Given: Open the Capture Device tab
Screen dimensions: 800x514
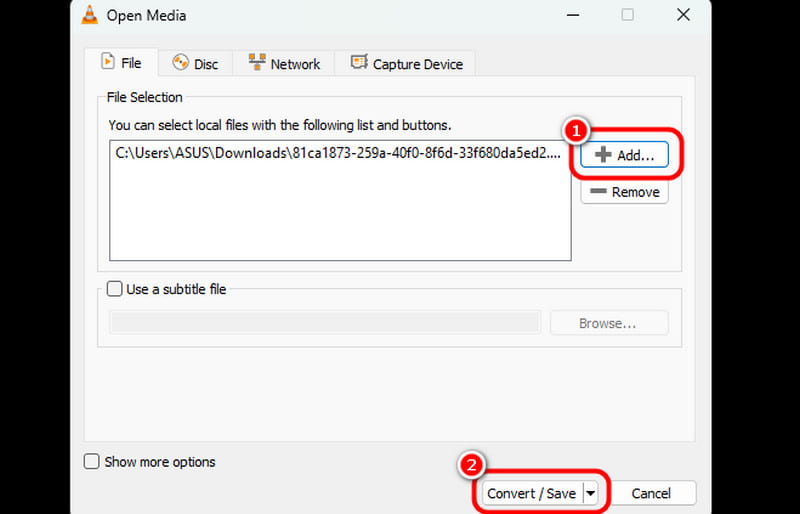Looking at the screenshot, I should [x=406, y=64].
